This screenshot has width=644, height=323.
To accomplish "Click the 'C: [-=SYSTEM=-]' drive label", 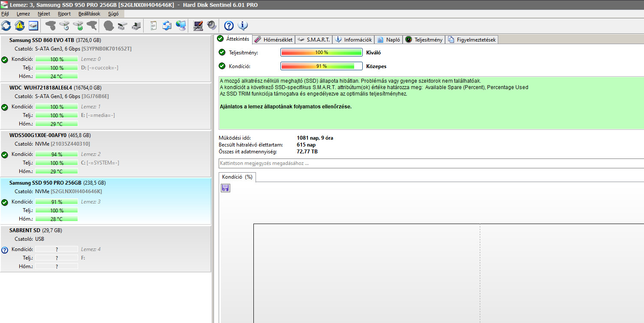I will pos(100,163).
